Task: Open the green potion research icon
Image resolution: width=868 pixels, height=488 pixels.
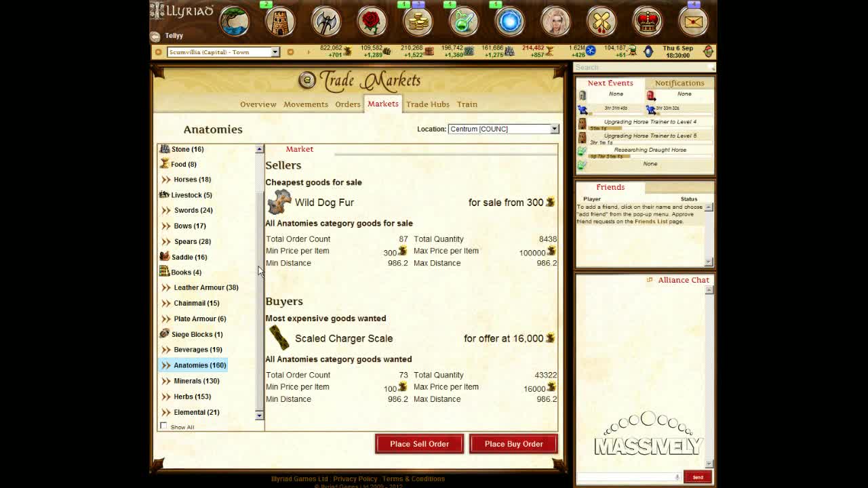Action: [464, 22]
